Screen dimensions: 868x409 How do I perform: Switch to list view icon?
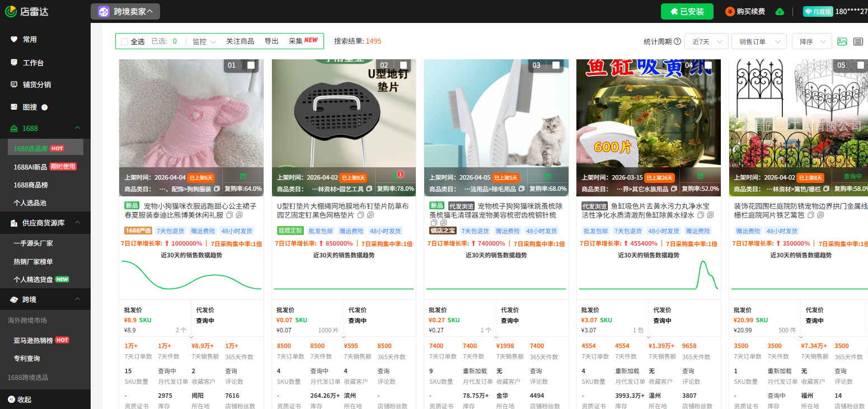pyautogui.click(x=858, y=41)
